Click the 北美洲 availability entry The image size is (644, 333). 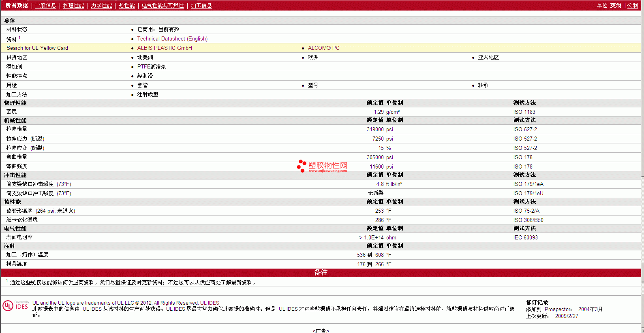pos(145,58)
